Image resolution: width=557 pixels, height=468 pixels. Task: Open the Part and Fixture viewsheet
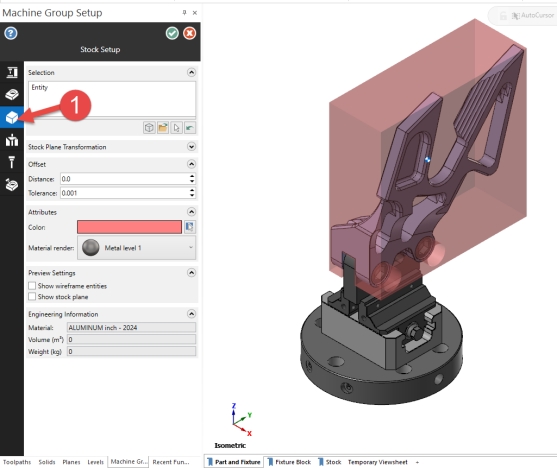(234, 462)
